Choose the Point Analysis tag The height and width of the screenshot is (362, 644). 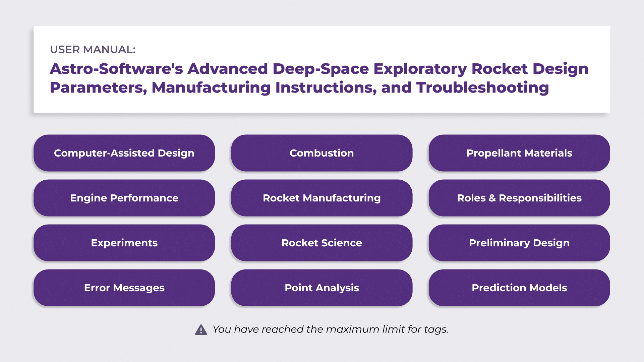tap(322, 288)
